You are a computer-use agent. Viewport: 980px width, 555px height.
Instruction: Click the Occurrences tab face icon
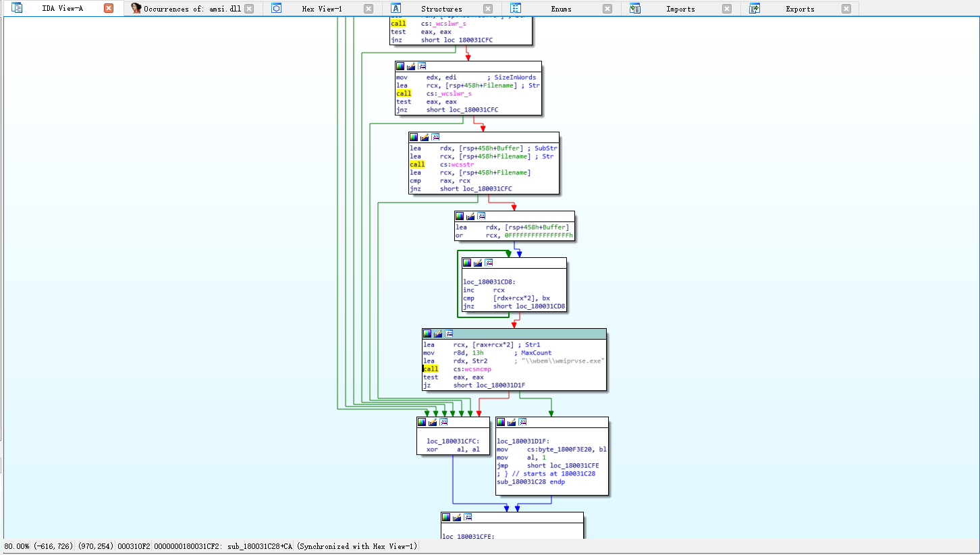pos(136,9)
